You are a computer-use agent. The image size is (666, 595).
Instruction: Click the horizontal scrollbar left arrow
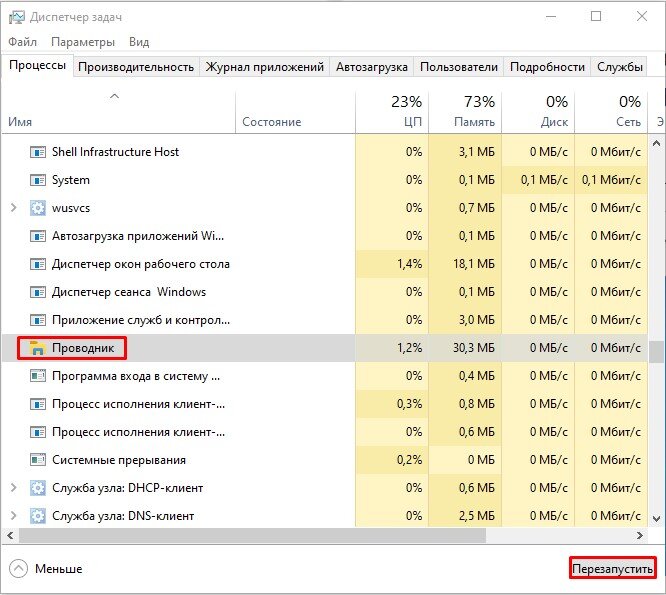pos(10,536)
